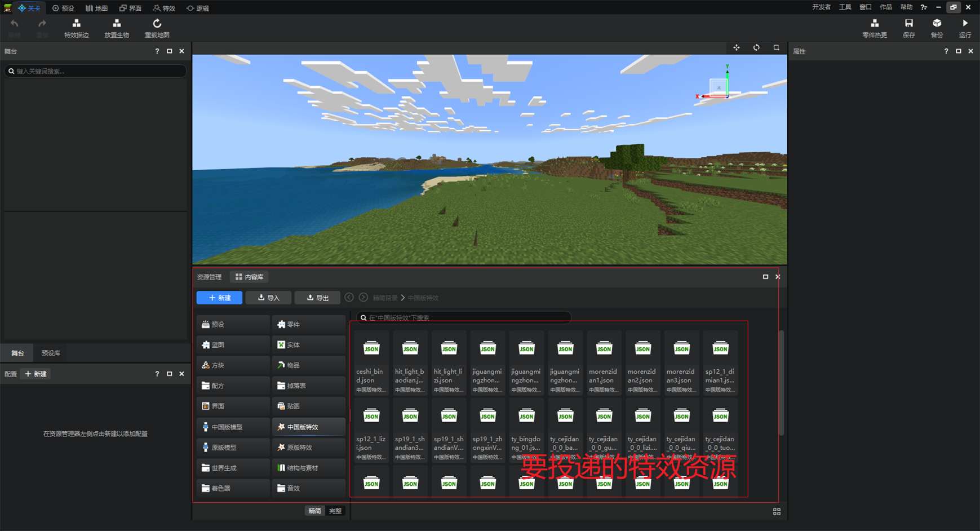Maximize the 3D viewport
980x531 pixels.
(776, 48)
